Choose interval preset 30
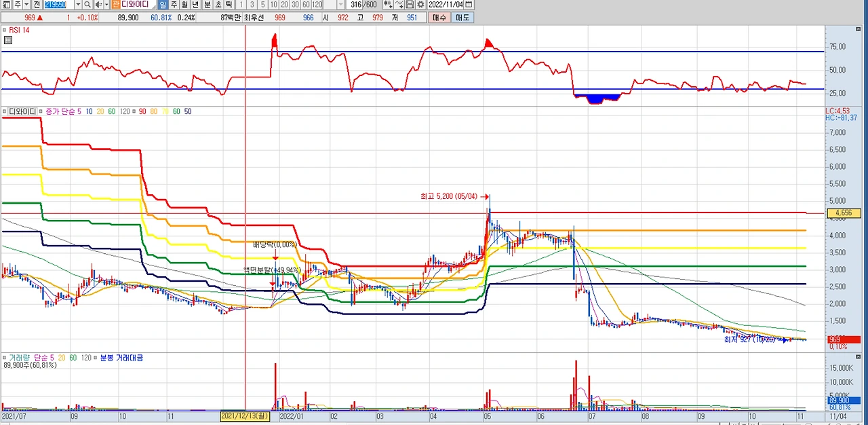 click(x=295, y=5)
